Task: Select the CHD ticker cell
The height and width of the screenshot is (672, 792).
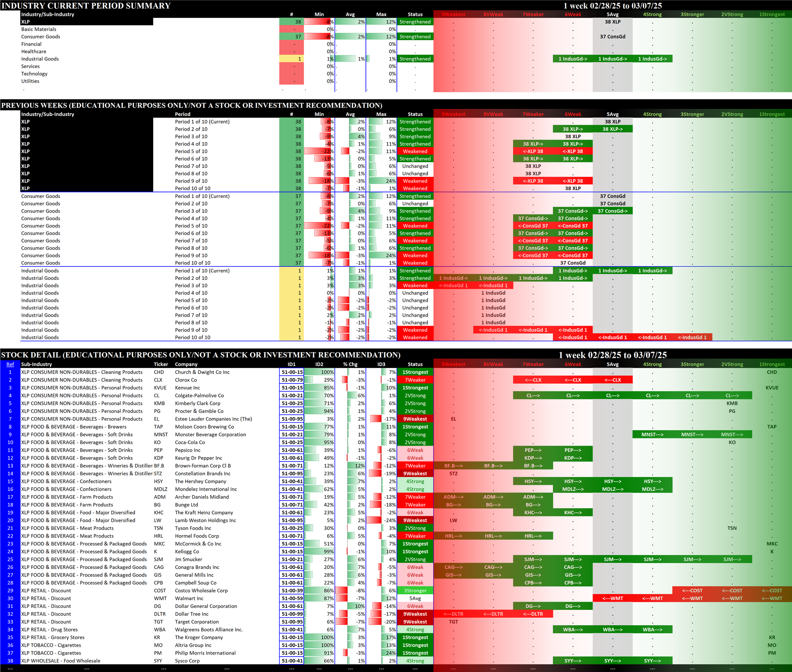Action: point(159,372)
